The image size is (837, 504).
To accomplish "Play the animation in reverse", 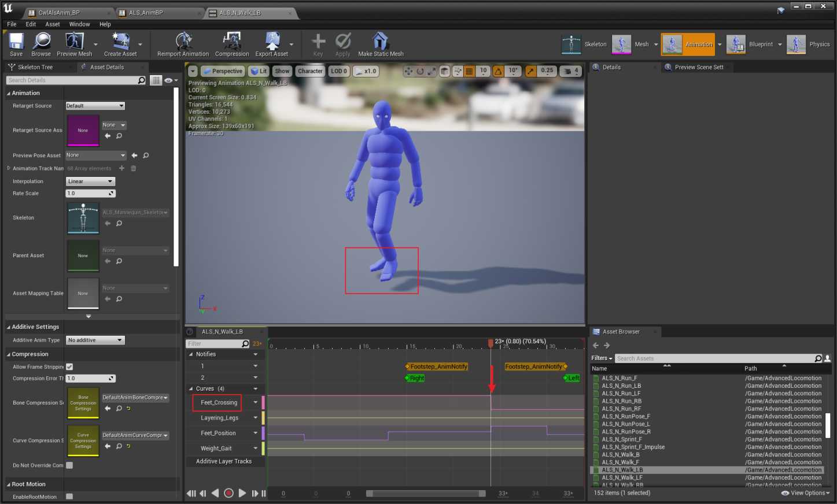I will point(215,493).
